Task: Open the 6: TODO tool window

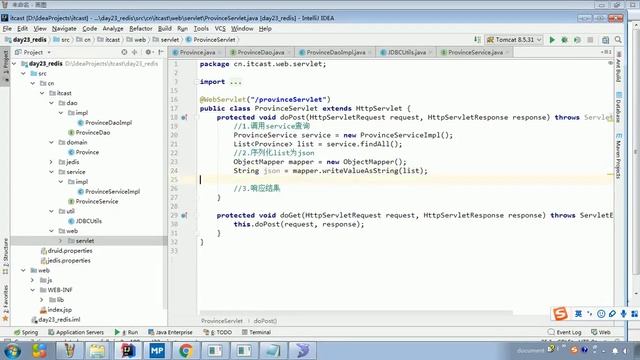Action: [x=218, y=332]
